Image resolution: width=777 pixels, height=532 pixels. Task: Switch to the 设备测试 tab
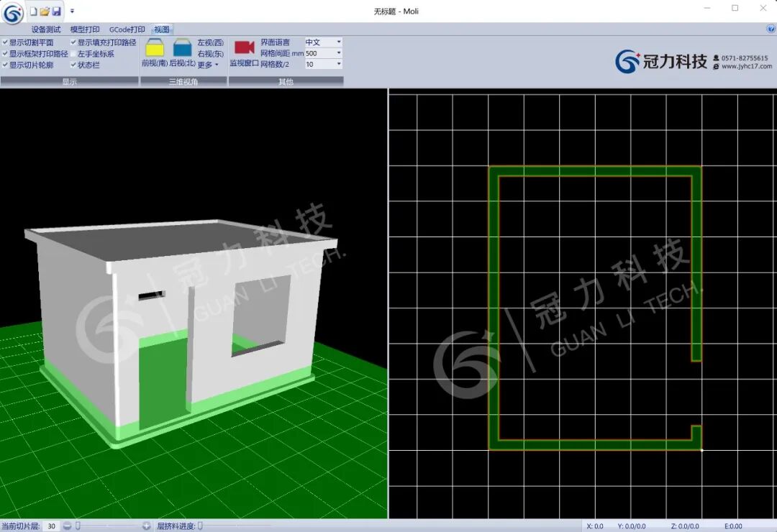pyautogui.click(x=45, y=29)
